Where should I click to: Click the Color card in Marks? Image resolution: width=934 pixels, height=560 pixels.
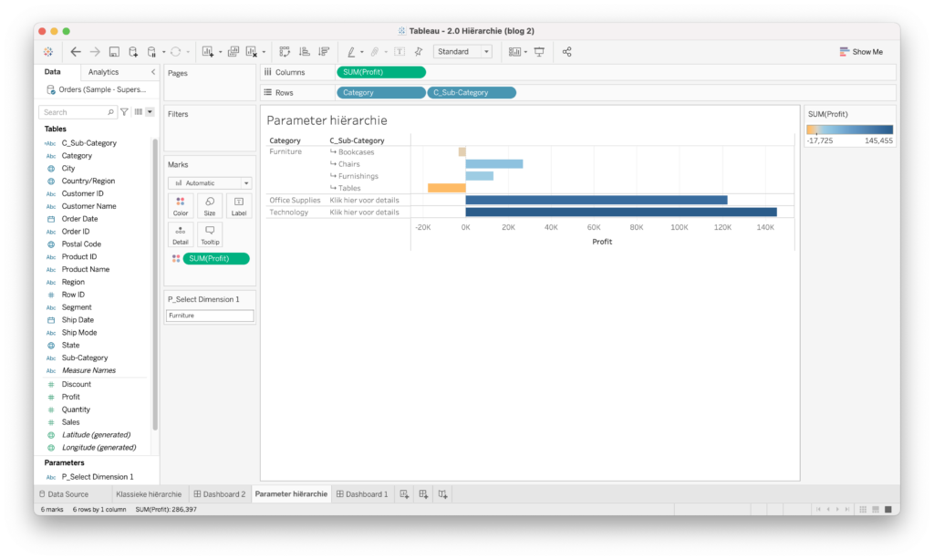pos(181,206)
